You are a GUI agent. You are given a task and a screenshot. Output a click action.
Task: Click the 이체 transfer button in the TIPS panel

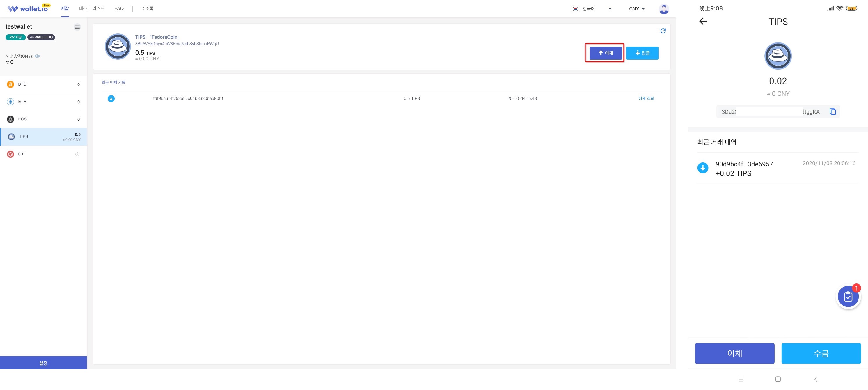[x=605, y=53]
